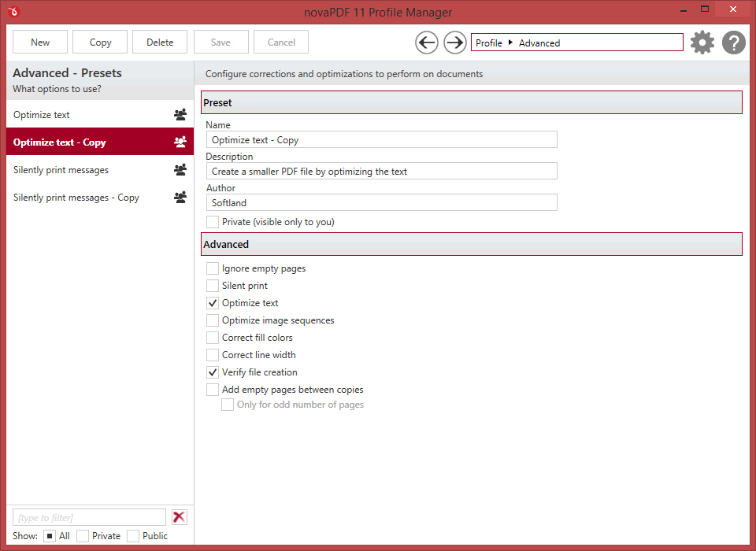Clear the filter with the red X icon
756x551 pixels.
point(180,517)
